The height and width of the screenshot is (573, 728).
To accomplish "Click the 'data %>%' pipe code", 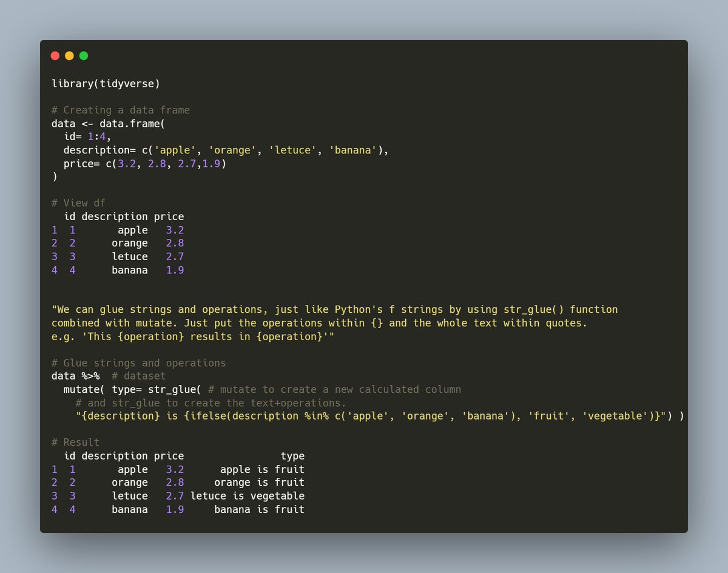I will click(x=75, y=377).
